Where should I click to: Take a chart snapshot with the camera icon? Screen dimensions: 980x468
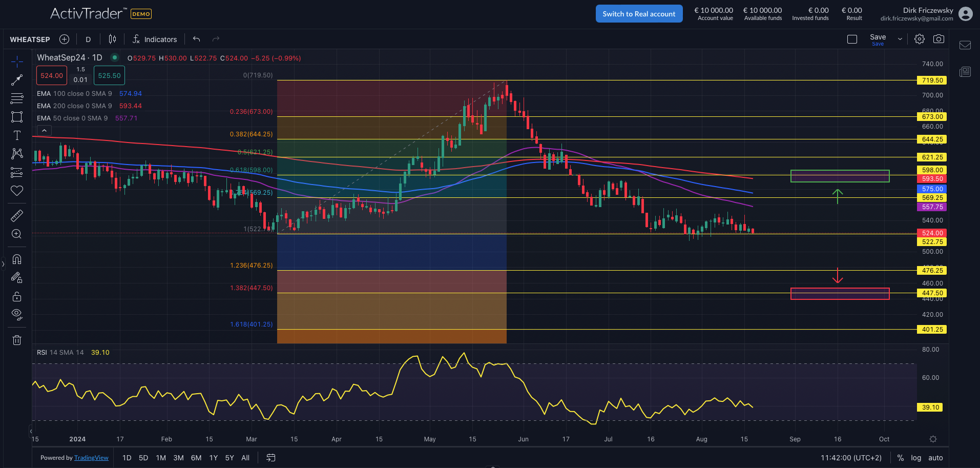[x=939, y=38]
